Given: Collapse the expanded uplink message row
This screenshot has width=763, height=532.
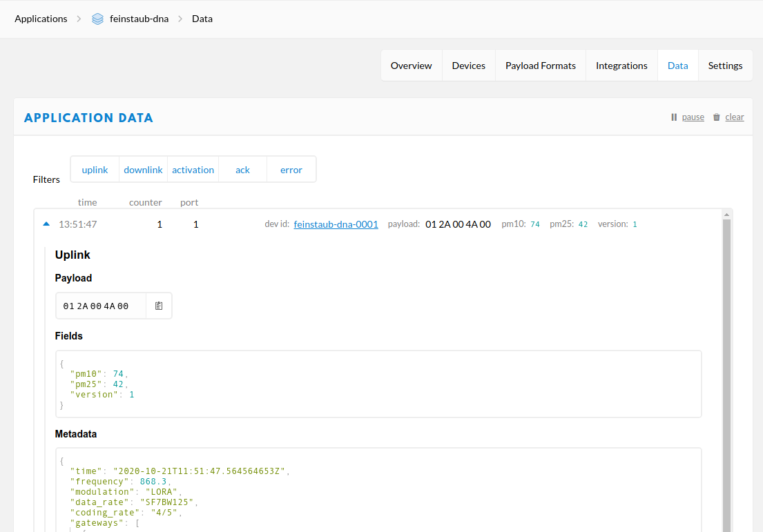Looking at the screenshot, I should [x=46, y=224].
